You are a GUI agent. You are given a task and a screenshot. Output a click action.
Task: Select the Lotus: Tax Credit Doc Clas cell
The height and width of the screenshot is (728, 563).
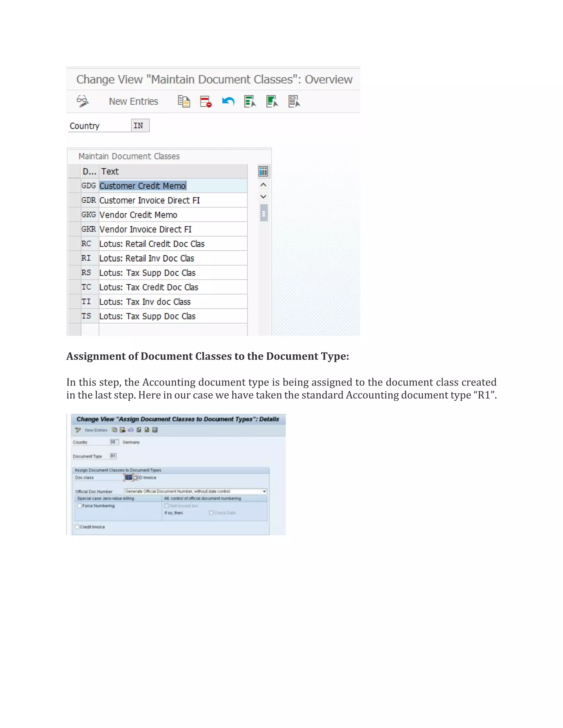(173, 287)
